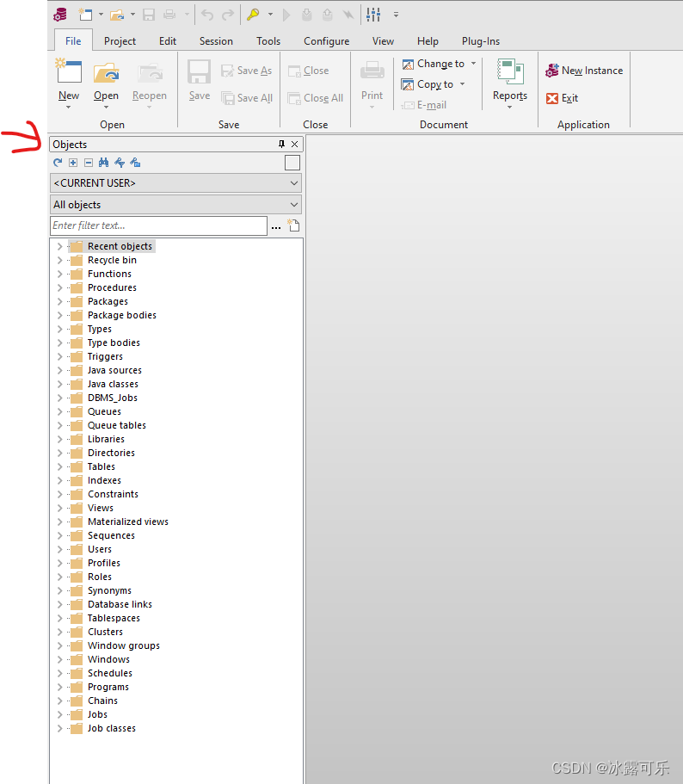
Task: Open the Configure ribbon tab
Action: 326,41
